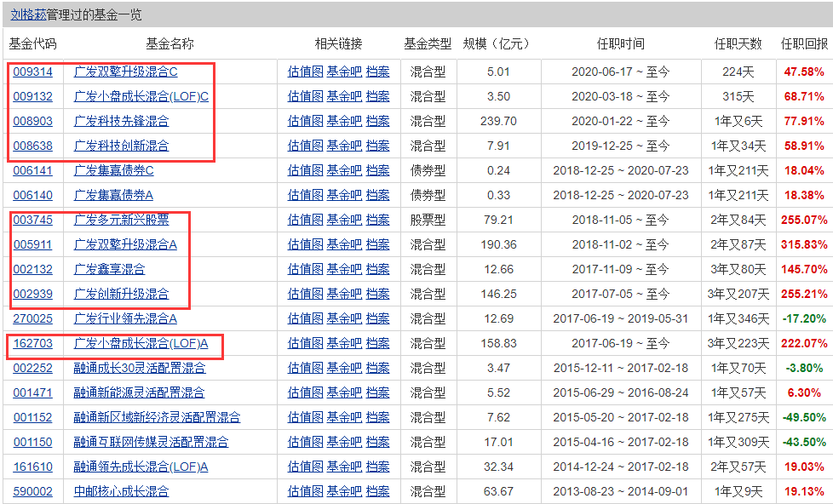Open 融通新能源灵活配置混合 fund link
The image size is (833, 504).
click(139, 393)
